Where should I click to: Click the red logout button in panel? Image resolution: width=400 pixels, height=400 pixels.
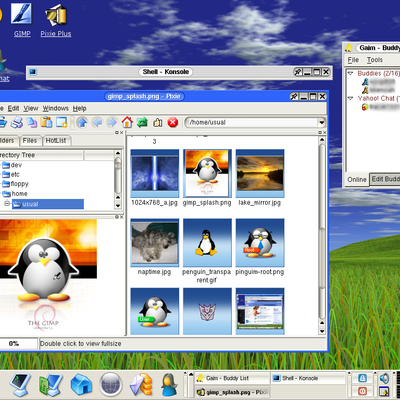coord(362,391)
